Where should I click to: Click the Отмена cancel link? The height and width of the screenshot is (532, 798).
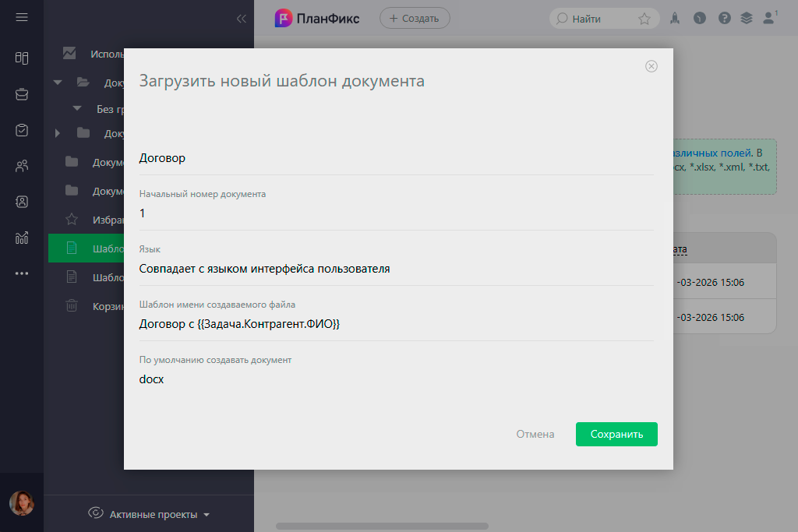coord(535,435)
